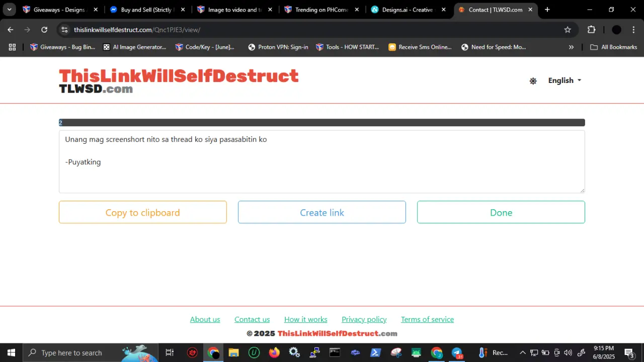Image resolution: width=644 pixels, height=362 pixels.
Task: Open the English language dropdown
Action: click(x=565, y=80)
